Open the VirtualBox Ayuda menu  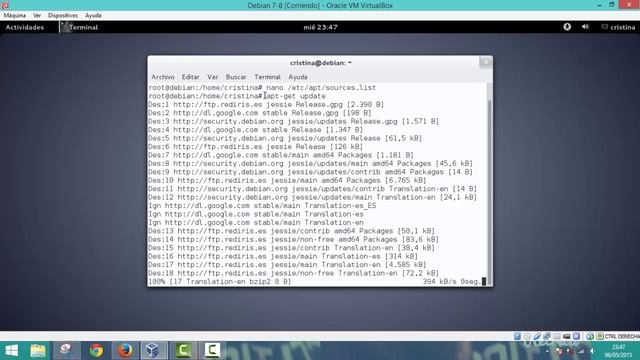click(93, 16)
